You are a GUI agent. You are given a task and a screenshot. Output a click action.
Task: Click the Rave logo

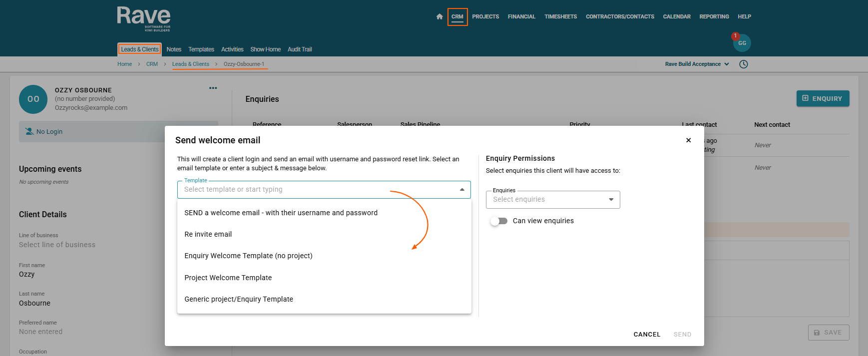(x=144, y=19)
